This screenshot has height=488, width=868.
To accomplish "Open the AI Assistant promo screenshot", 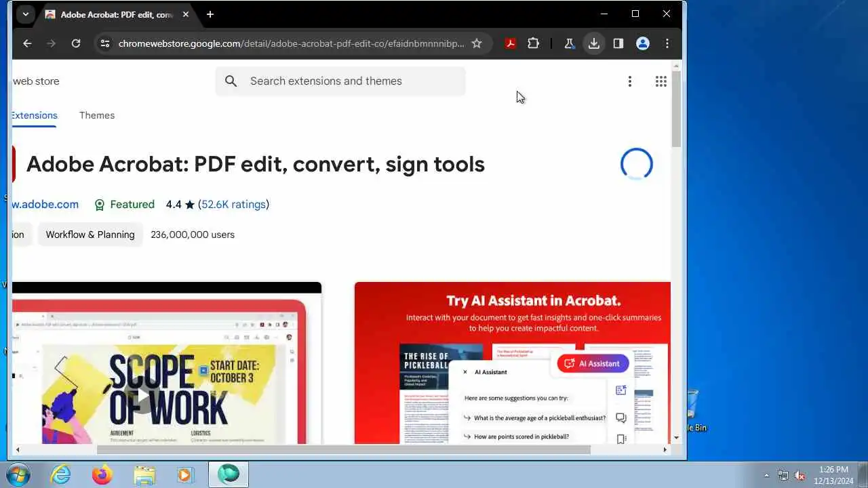I will point(513,363).
